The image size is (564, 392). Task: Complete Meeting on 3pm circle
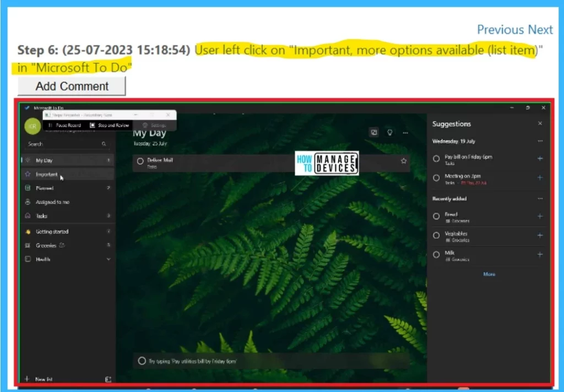[436, 178]
